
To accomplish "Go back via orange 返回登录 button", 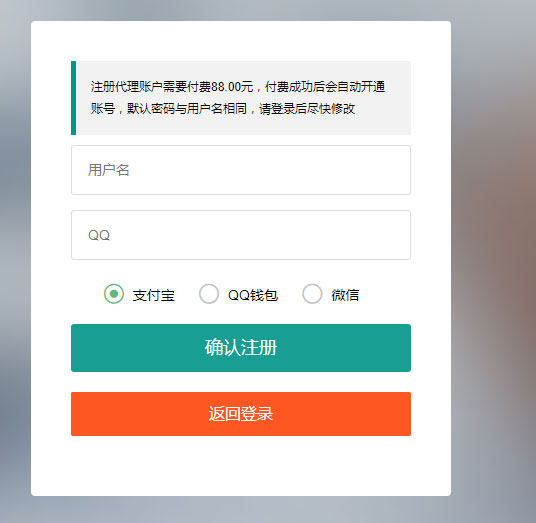I will click(x=241, y=414).
